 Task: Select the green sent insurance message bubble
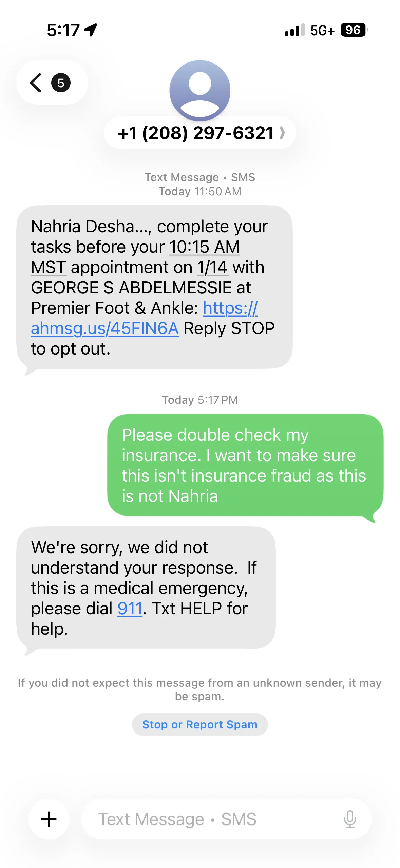click(x=245, y=465)
